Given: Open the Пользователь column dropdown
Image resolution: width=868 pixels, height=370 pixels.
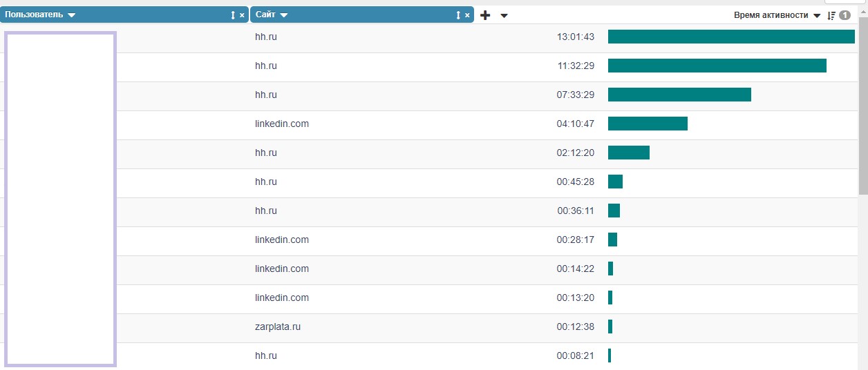Looking at the screenshot, I should (72, 15).
